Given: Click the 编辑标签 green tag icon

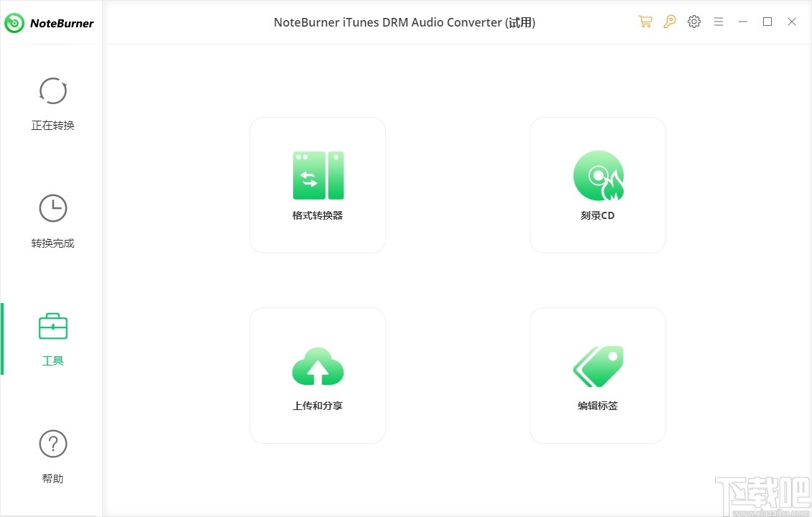Looking at the screenshot, I should coord(597,365).
